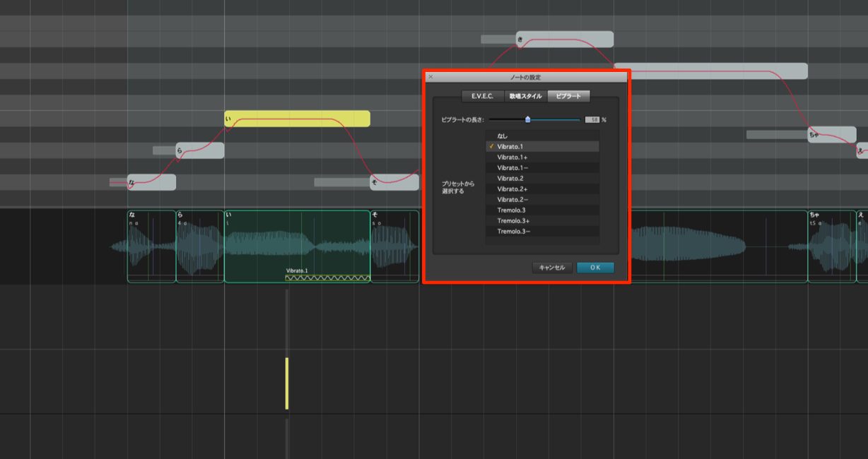
Task: Select the い phoneme block in the waveform
Action: tap(297, 246)
